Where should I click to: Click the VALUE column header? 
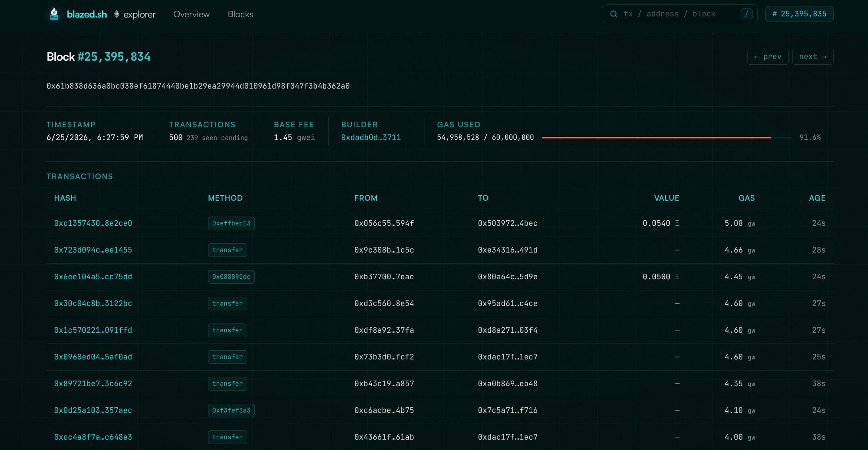[666, 198]
